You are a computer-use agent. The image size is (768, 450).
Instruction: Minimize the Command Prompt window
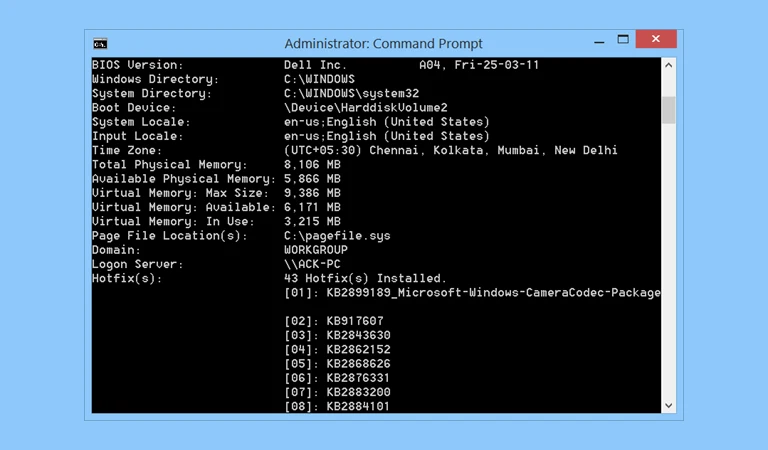pyautogui.click(x=599, y=42)
